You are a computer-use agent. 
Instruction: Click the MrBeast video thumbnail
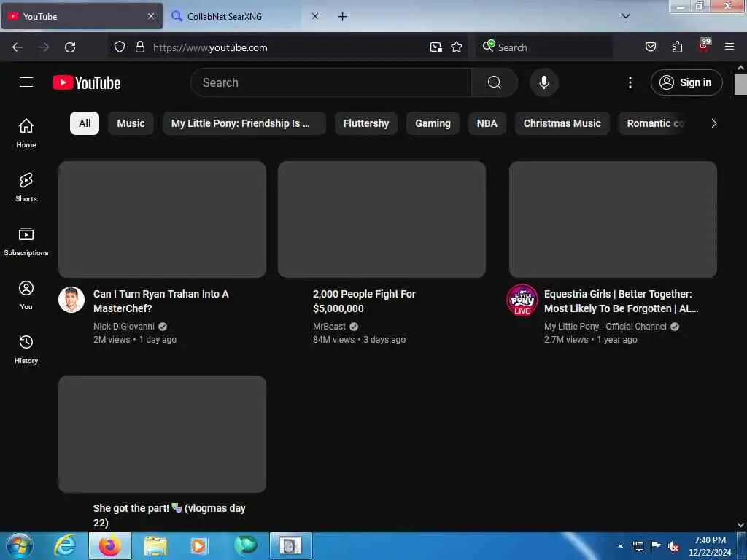tap(382, 219)
